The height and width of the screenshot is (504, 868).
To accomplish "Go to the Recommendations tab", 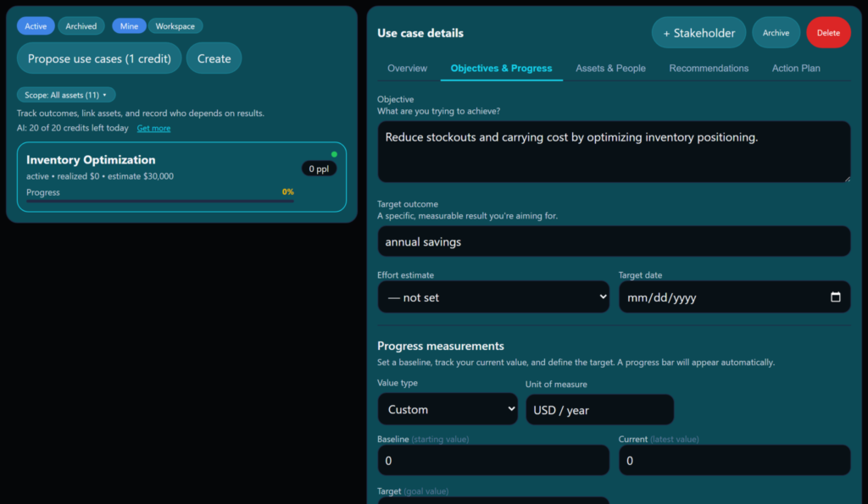I will (x=709, y=69).
